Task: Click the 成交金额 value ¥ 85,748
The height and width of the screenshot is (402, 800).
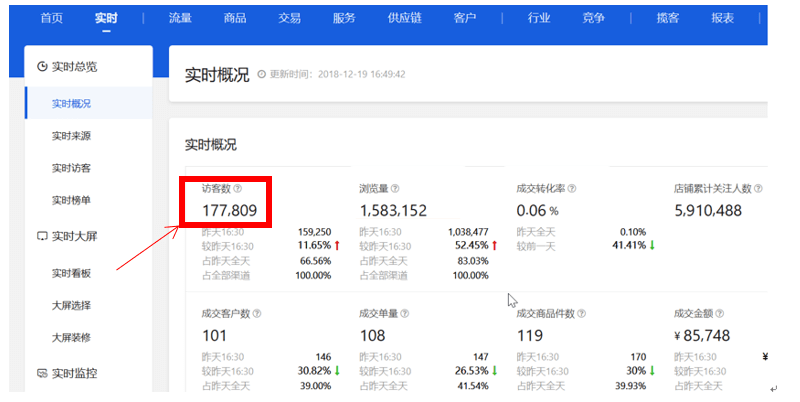Action: click(x=702, y=336)
